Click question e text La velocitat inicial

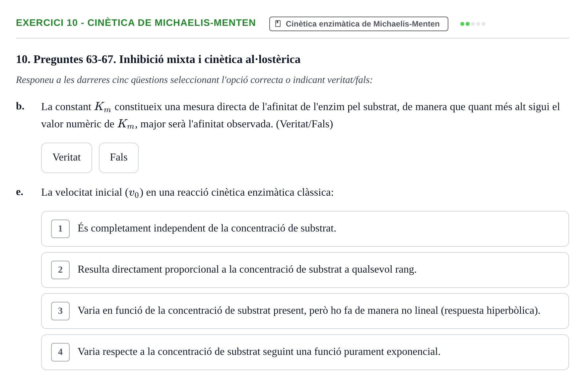pos(187,192)
